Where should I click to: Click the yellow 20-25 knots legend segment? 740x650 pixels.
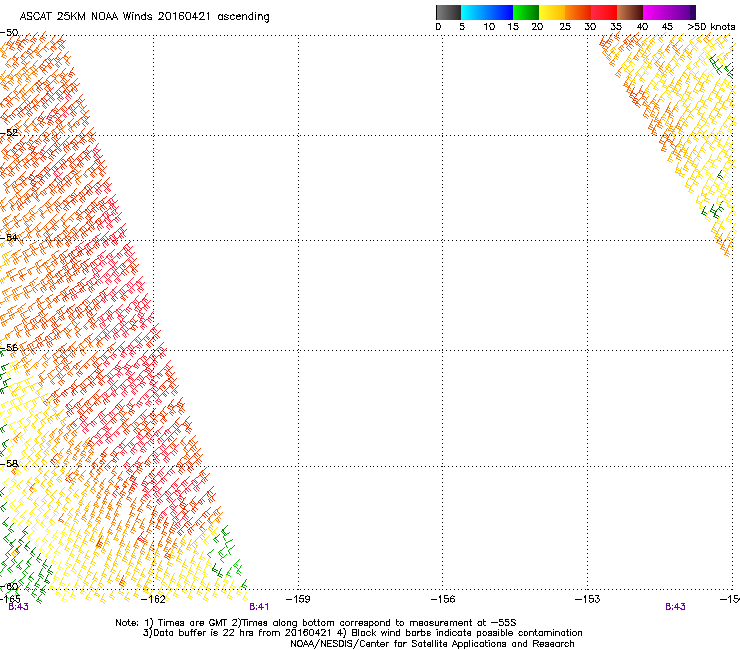click(x=552, y=12)
